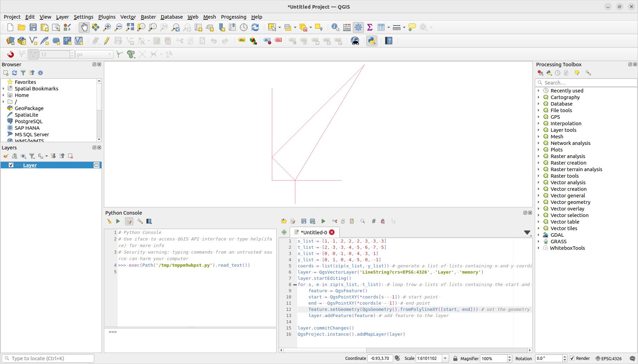
Task: Clear the Python Console
Action: (109, 221)
